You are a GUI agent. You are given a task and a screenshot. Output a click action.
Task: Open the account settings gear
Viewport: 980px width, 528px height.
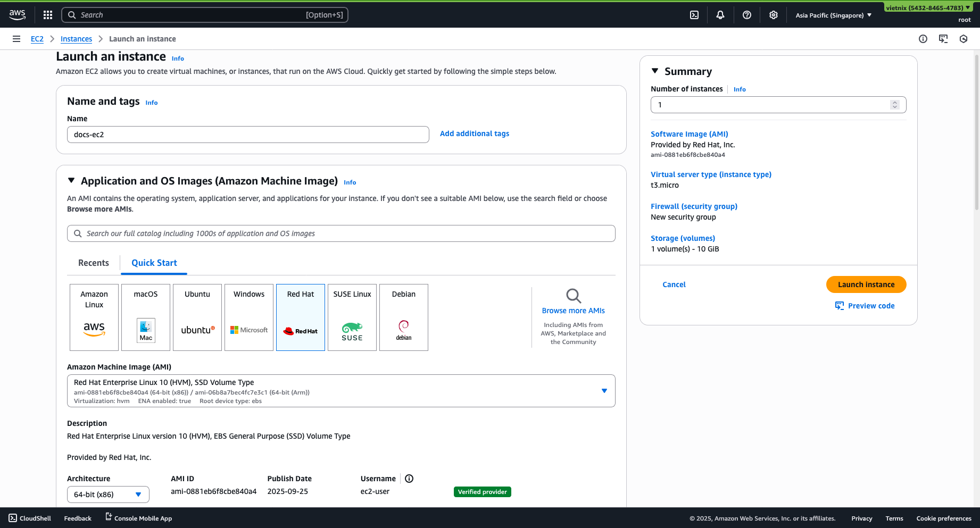coord(774,15)
